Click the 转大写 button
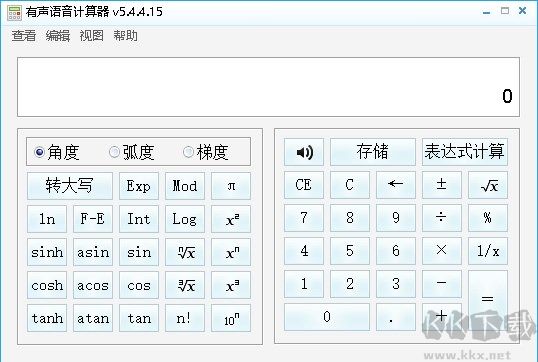This screenshot has height=362, width=538. pos(70,186)
